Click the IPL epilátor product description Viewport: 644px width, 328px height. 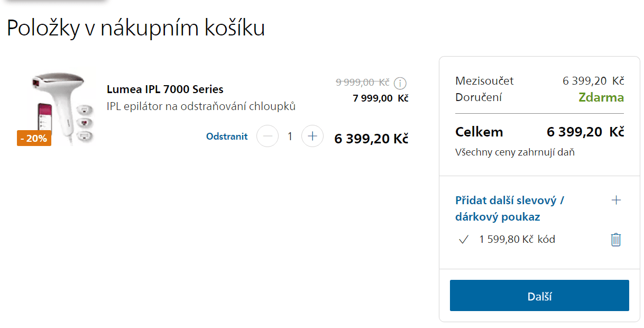[201, 106]
